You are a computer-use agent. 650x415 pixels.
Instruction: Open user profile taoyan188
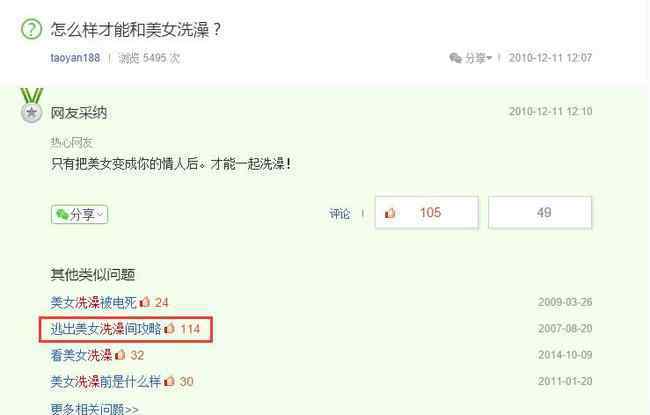pos(75,58)
